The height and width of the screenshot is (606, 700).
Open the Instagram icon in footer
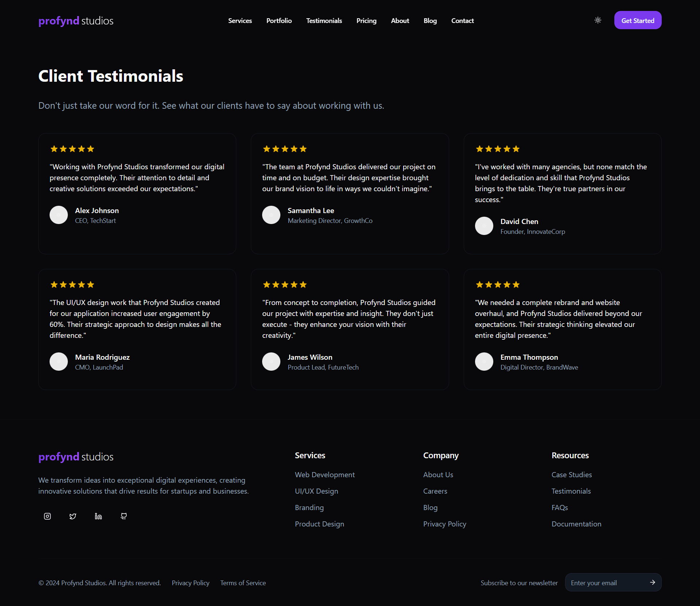pyautogui.click(x=47, y=516)
